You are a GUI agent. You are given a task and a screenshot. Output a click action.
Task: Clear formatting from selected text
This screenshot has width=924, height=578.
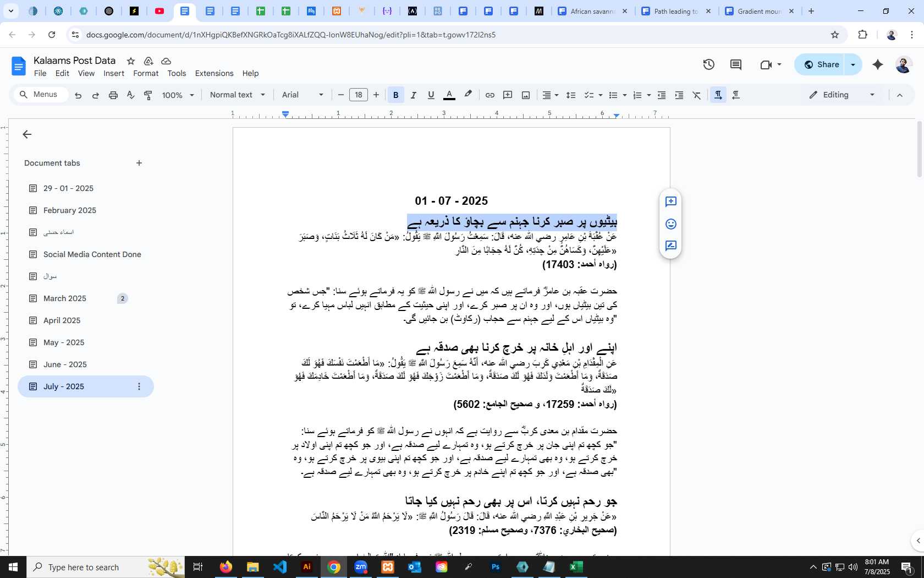tap(697, 95)
